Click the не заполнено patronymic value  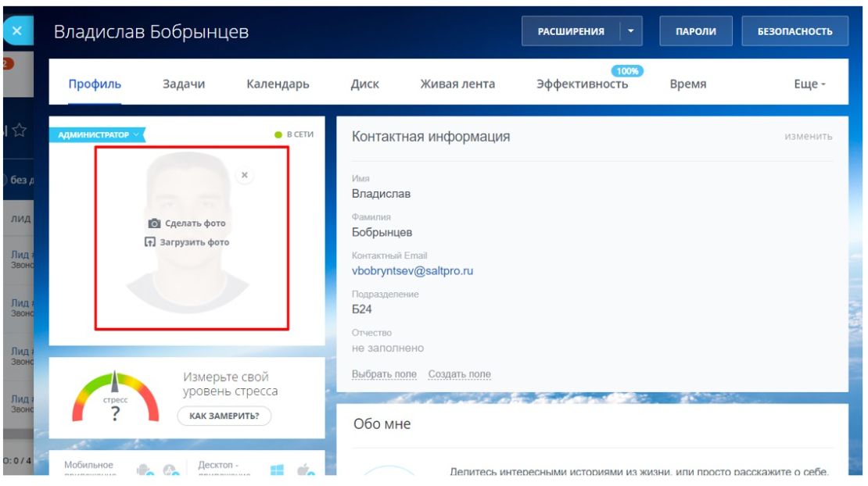pyautogui.click(x=388, y=348)
